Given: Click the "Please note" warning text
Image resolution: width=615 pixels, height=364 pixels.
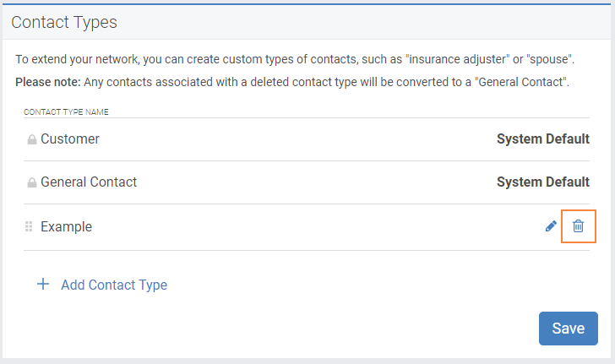Looking at the screenshot, I should (292, 82).
